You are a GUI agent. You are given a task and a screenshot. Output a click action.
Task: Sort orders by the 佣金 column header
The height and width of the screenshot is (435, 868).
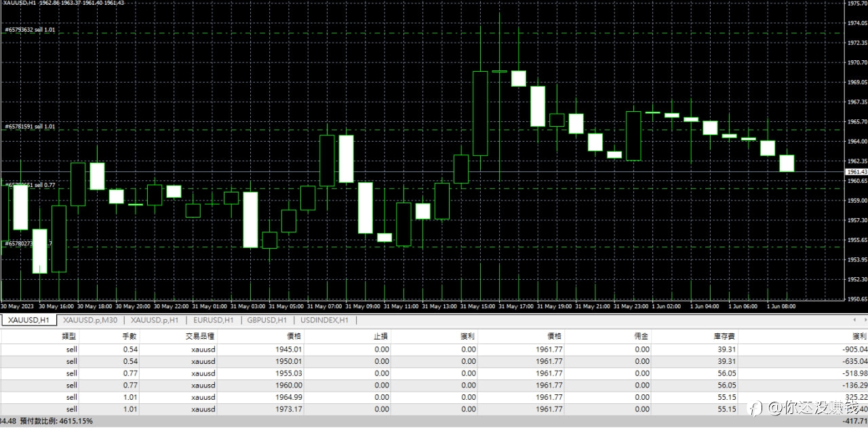pyautogui.click(x=642, y=336)
